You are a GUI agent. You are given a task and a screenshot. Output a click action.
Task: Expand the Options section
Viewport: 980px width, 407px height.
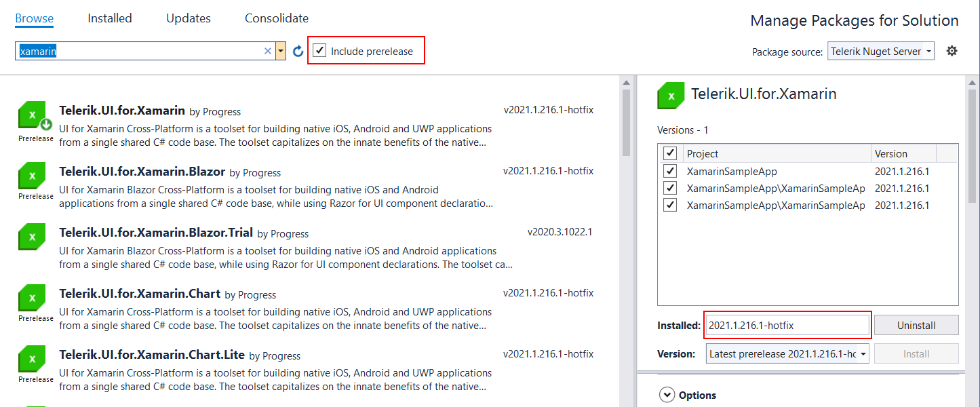667,395
